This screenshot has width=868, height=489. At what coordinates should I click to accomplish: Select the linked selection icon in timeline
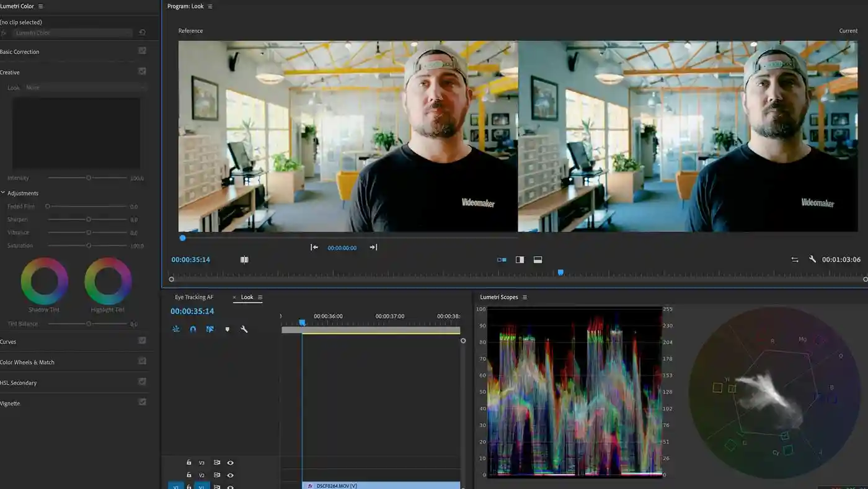coord(210,329)
